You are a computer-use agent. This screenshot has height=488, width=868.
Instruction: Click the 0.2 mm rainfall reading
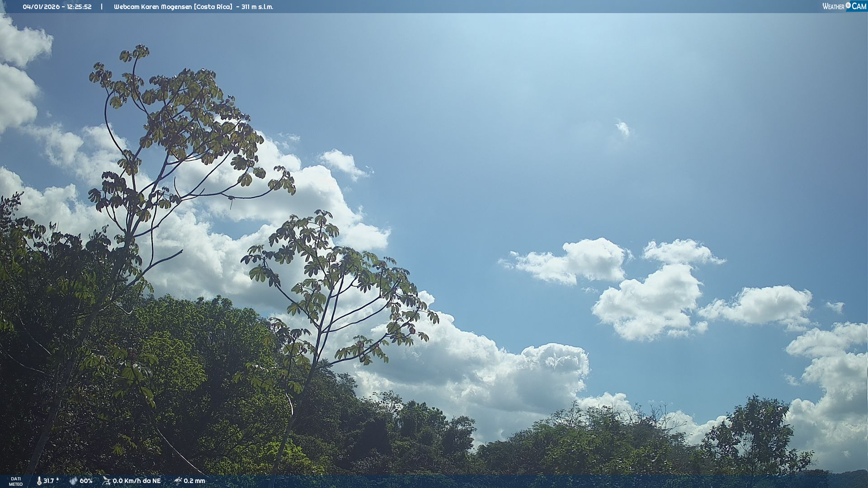194,481
